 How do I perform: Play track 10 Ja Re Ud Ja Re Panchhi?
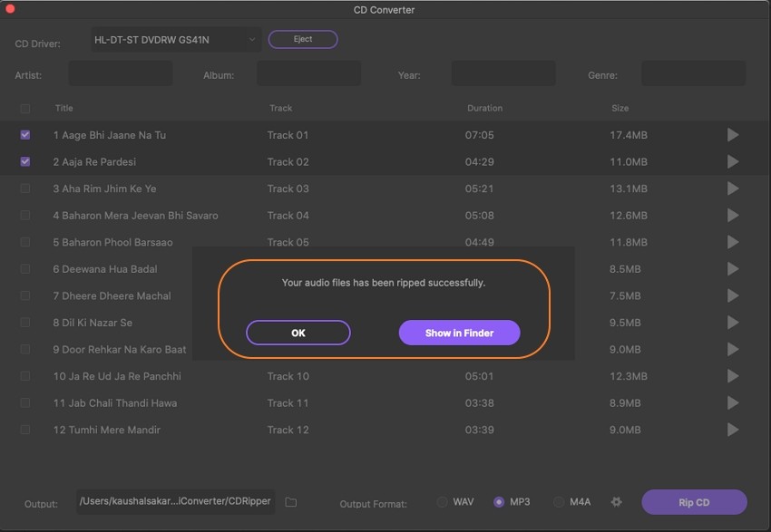click(732, 376)
